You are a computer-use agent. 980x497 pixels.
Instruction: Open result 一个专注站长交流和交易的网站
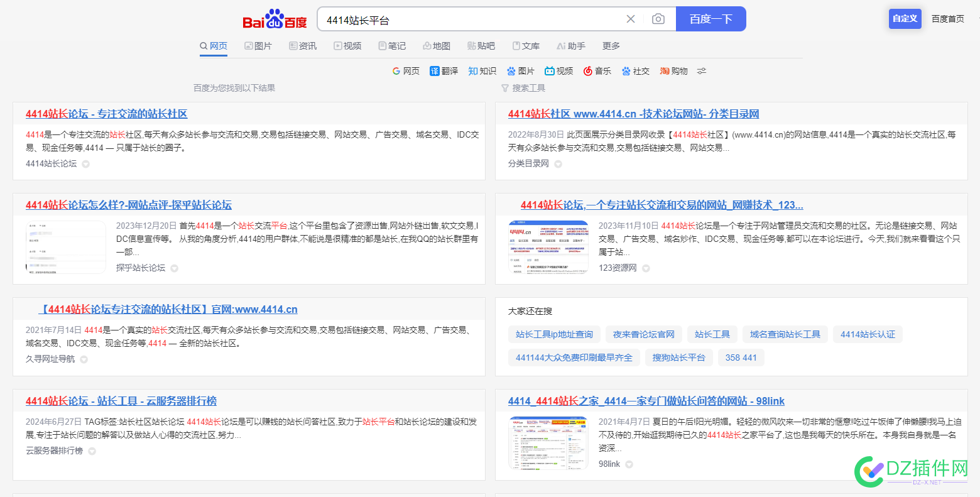pyautogui.click(x=662, y=205)
